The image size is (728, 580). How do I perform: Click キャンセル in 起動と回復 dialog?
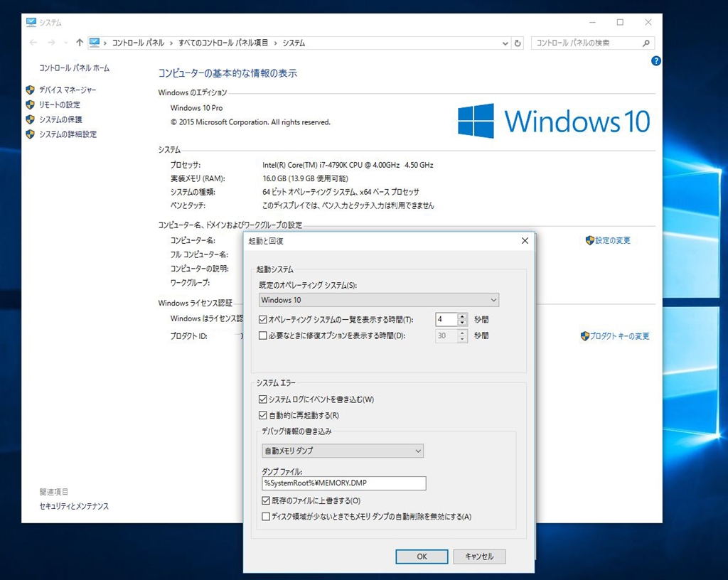[479, 557]
